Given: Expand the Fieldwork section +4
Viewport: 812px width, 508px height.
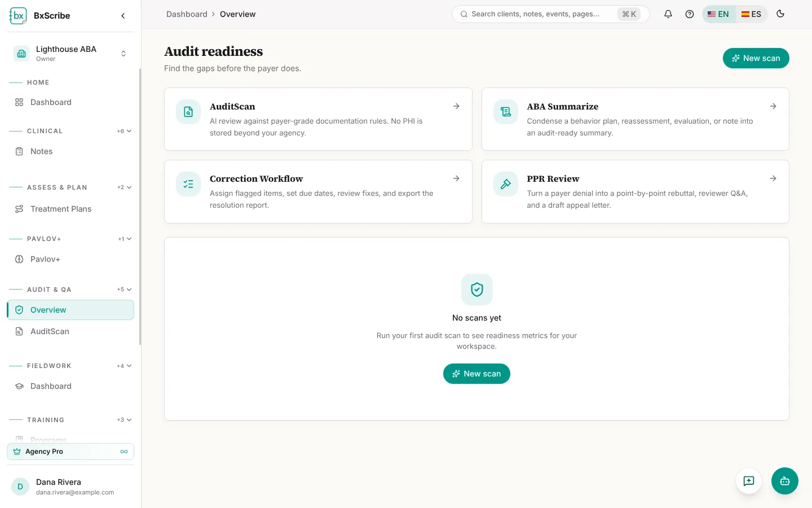Looking at the screenshot, I should [x=124, y=366].
